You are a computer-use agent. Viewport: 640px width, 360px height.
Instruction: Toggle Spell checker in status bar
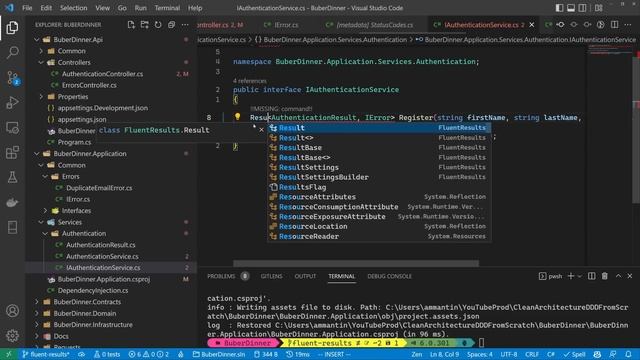click(574, 354)
